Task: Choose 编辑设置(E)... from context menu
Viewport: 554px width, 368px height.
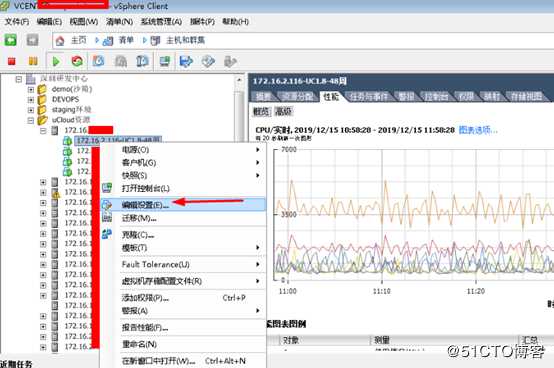Action: click(x=183, y=204)
